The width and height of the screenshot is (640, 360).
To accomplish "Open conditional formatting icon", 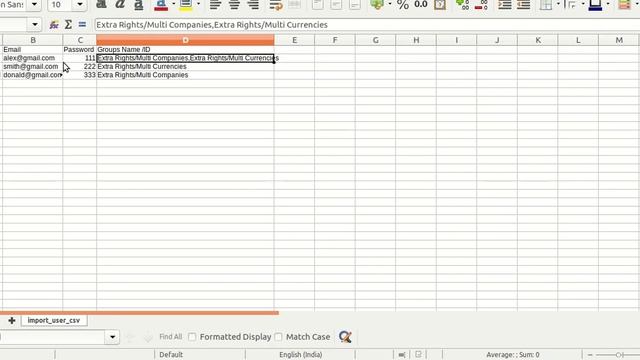I will (x=624, y=5).
